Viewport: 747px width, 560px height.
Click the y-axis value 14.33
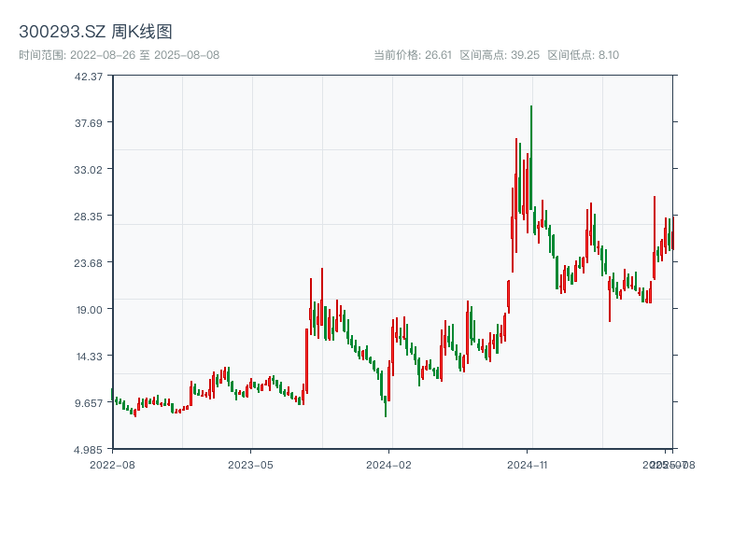[x=90, y=357]
